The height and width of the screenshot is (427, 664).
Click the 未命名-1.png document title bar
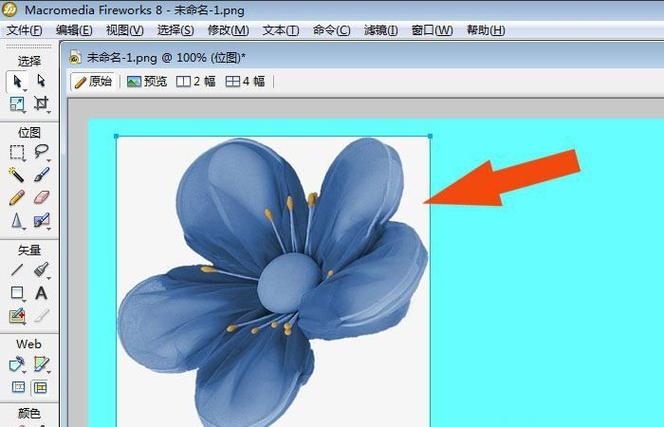(364, 56)
